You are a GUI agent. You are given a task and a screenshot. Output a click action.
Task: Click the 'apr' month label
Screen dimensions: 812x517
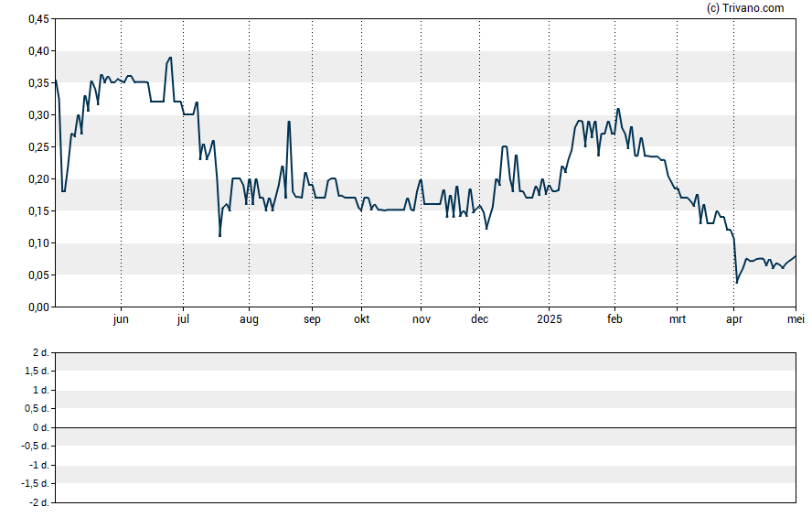(734, 320)
